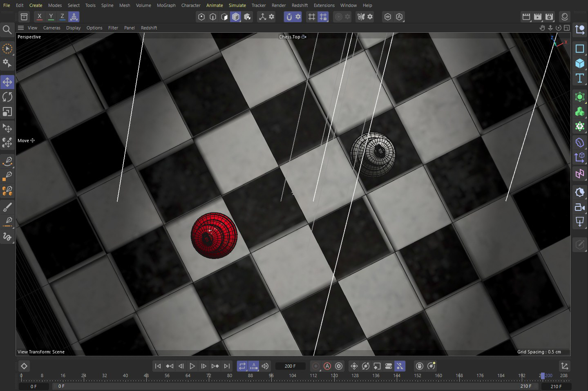Screen dimensions: 588x391
Task: Open the Filter viewport menu
Action: coord(113,28)
